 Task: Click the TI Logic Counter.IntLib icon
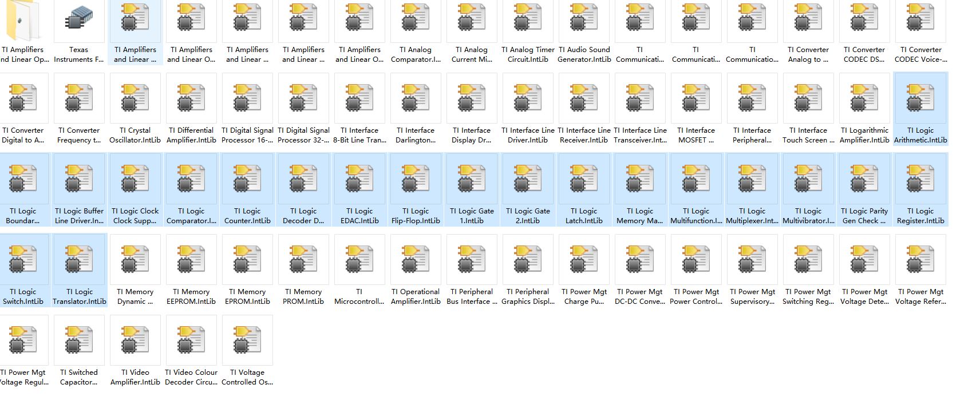247,179
